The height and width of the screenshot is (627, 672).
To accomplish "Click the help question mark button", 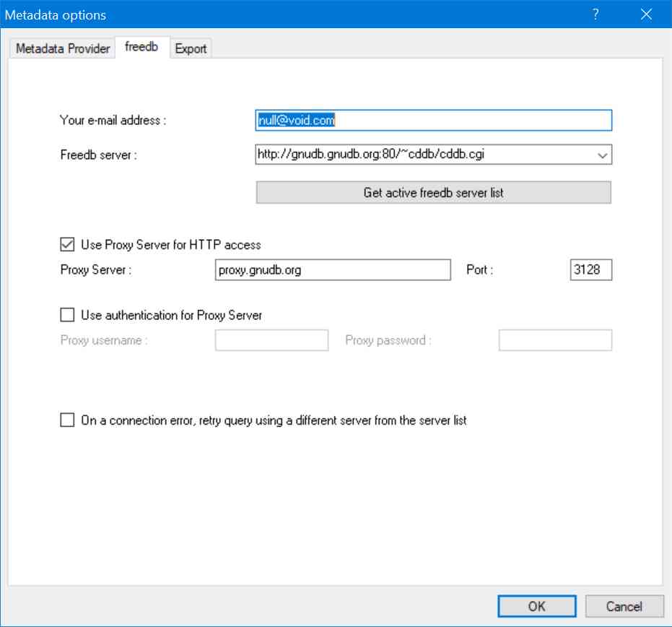I will pos(595,14).
